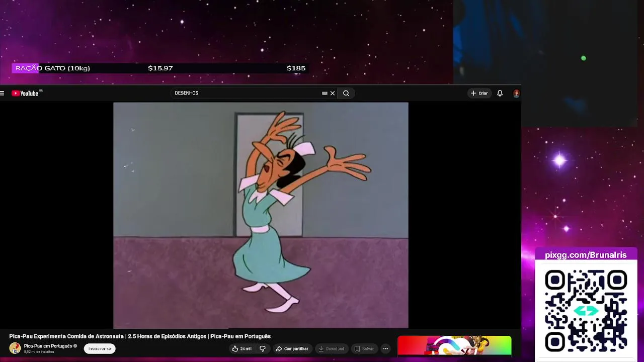The width and height of the screenshot is (644, 362).
Task: Subscribe with the Inscrever-se button
Action: [x=100, y=348]
